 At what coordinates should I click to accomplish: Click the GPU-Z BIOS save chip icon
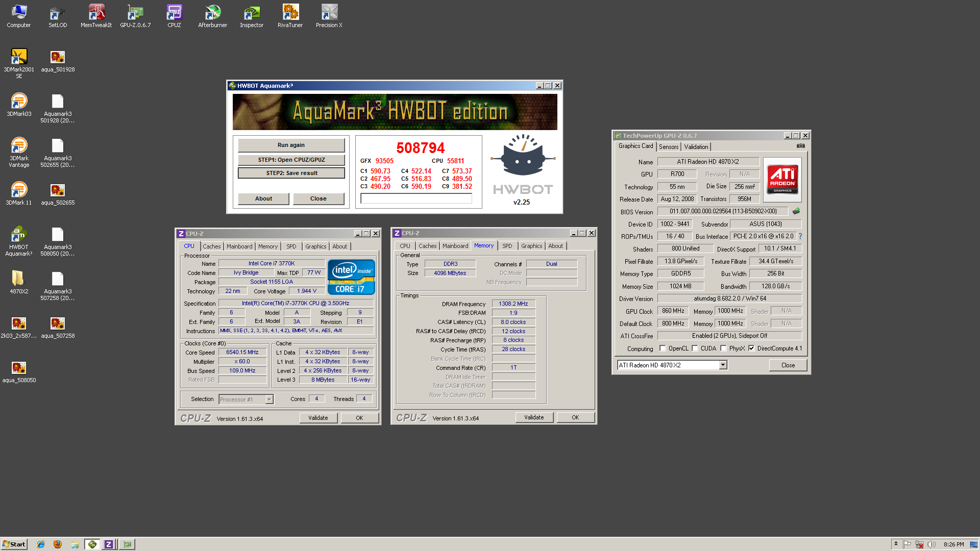[796, 211]
